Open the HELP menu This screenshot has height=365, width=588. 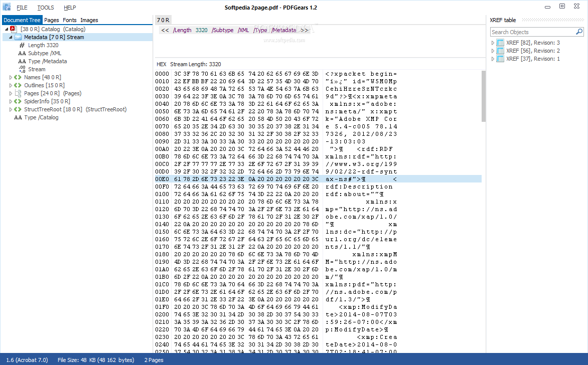point(69,8)
